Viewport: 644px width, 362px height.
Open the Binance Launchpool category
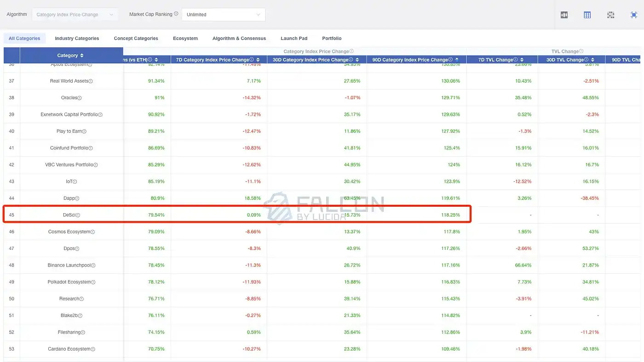[69, 266]
